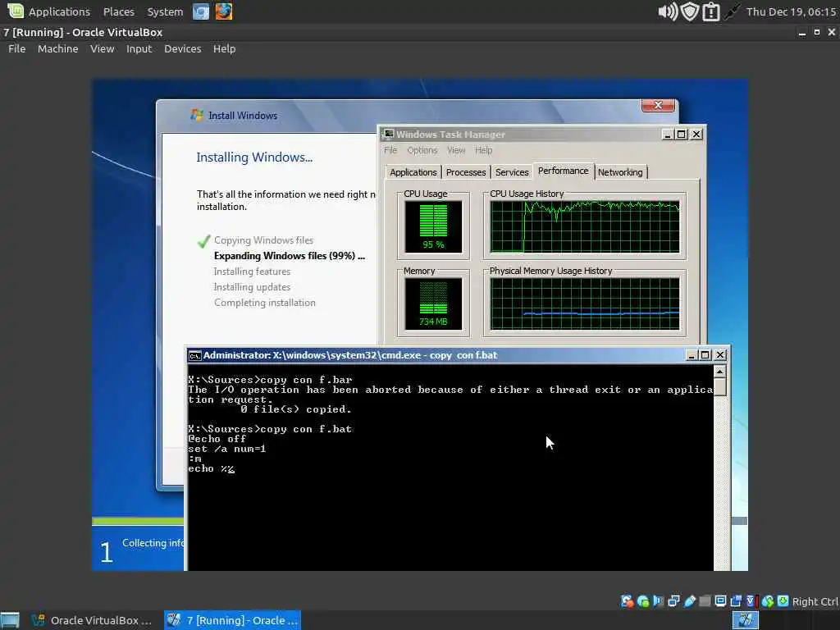Open Task Manager's View menu
840x630 pixels.
pyautogui.click(x=456, y=151)
